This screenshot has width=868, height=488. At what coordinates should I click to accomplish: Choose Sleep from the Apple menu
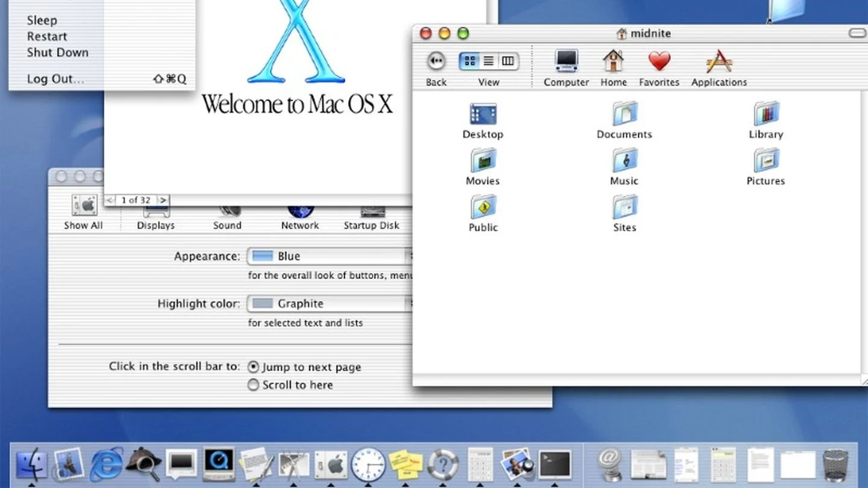(42, 20)
